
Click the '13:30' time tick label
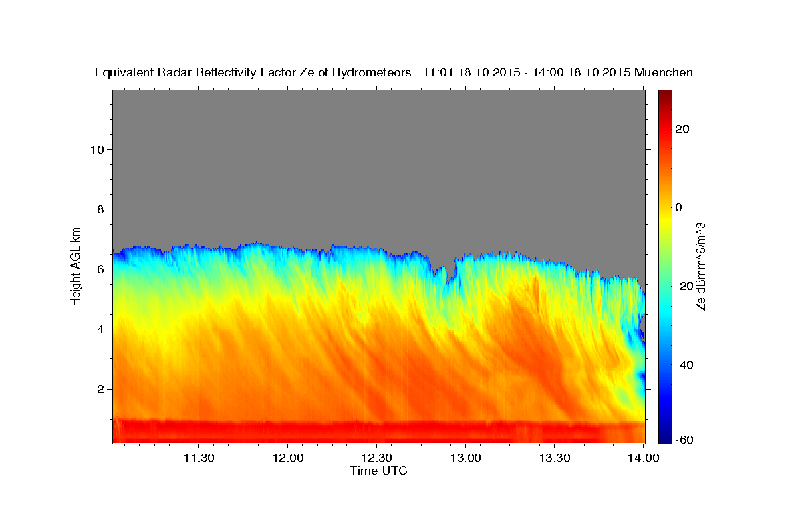(x=555, y=458)
